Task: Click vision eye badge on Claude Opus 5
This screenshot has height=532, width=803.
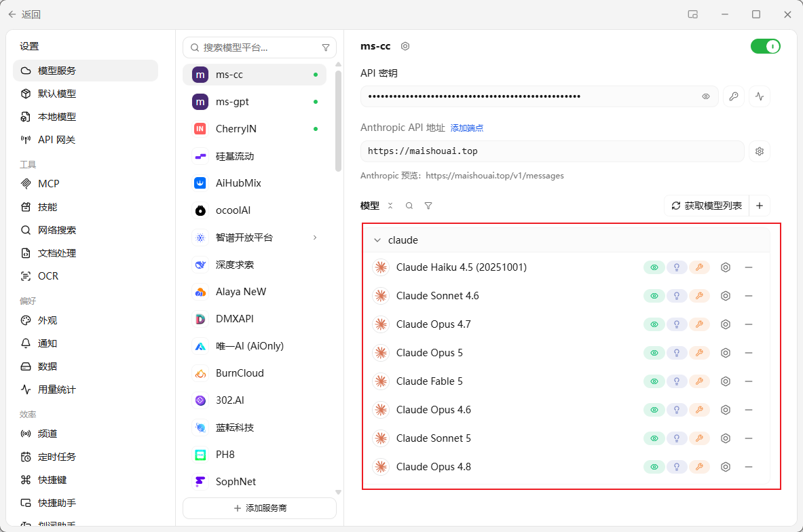Action: tap(654, 353)
